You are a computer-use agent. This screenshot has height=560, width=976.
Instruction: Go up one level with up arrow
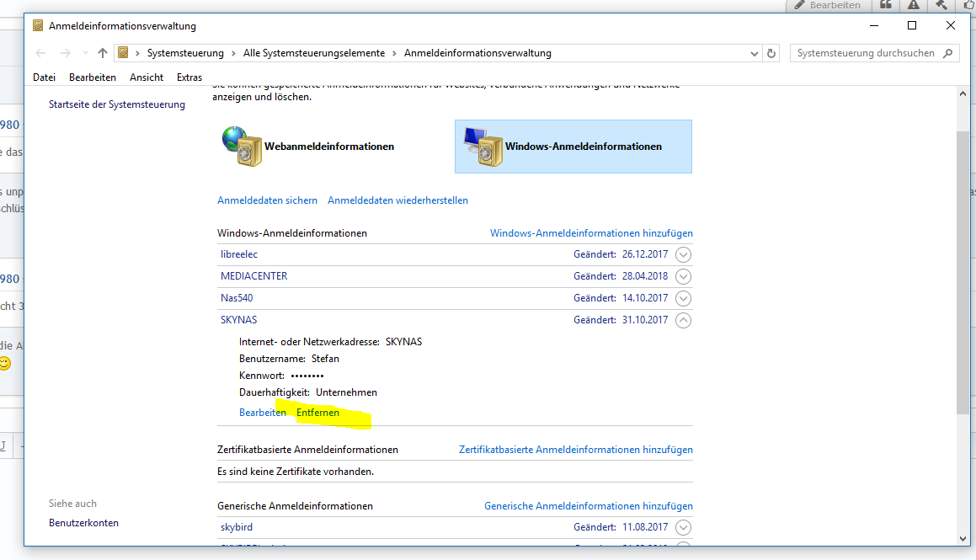(103, 54)
